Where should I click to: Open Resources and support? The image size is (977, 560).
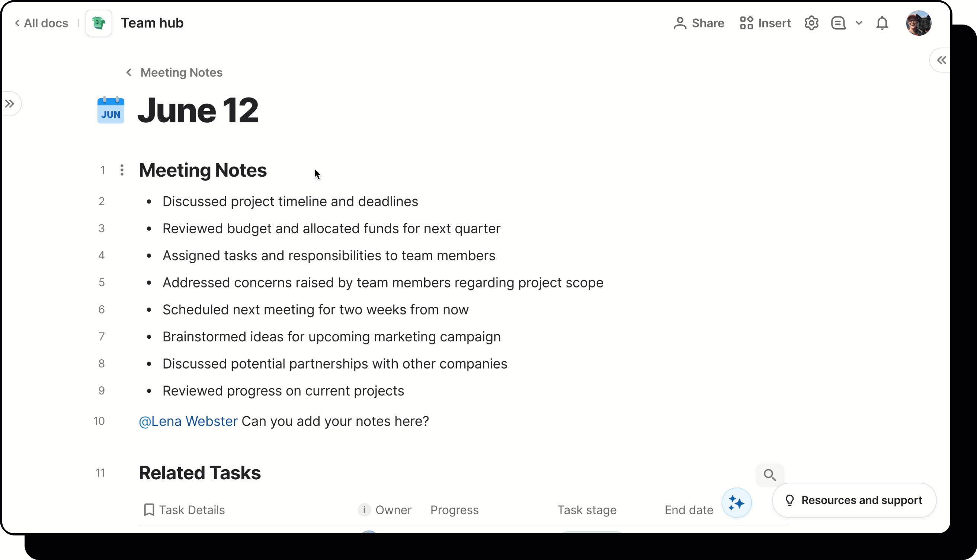854,500
